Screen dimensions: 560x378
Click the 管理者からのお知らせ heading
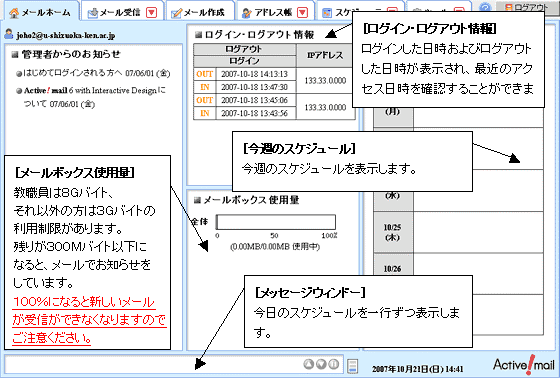pyautogui.click(x=71, y=54)
